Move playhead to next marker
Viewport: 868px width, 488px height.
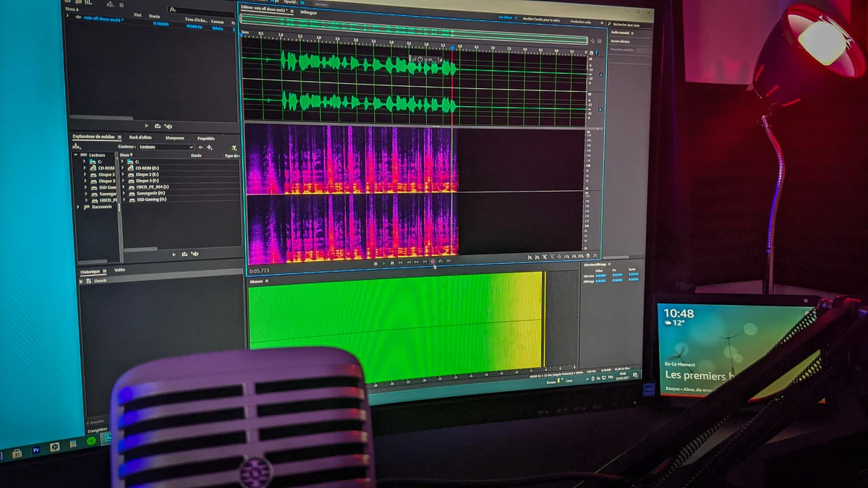tap(425, 262)
